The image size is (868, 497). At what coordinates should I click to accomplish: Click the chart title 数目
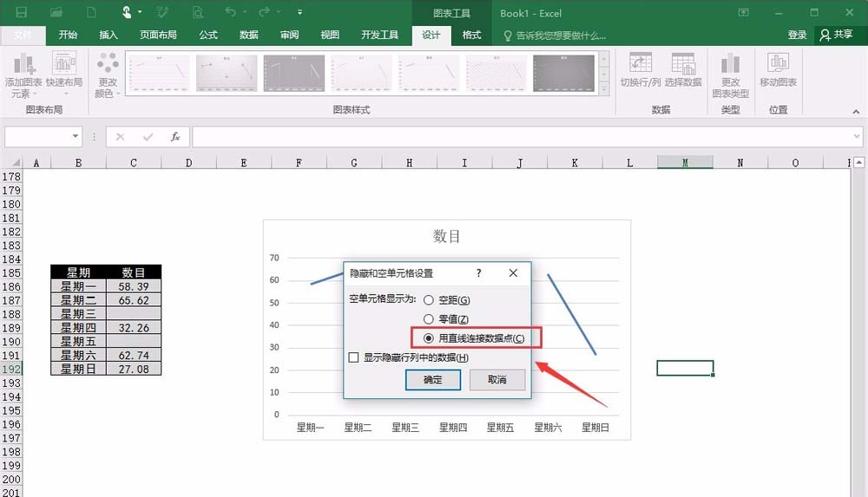pyautogui.click(x=446, y=236)
